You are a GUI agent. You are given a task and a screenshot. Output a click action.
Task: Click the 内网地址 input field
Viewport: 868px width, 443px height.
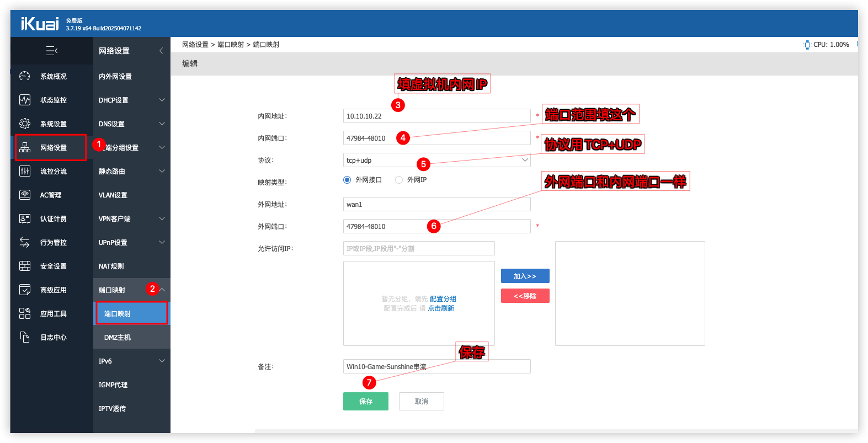pos(437,116)
